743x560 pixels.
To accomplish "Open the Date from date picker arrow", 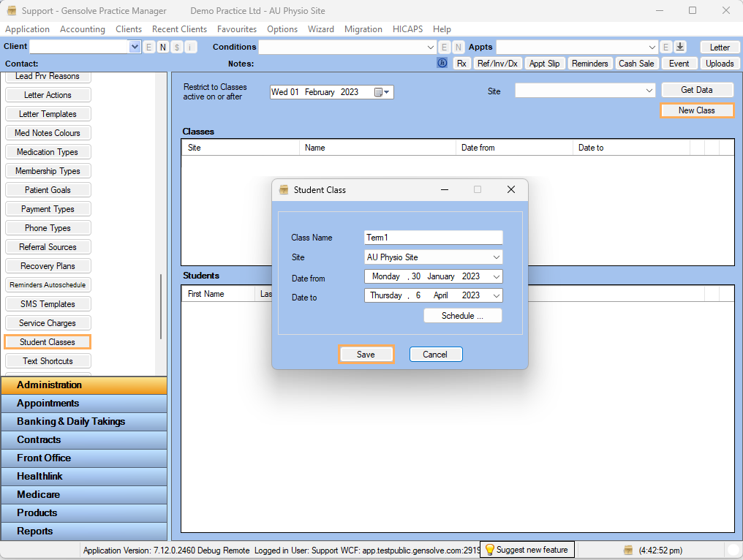I will coord(496,276).
